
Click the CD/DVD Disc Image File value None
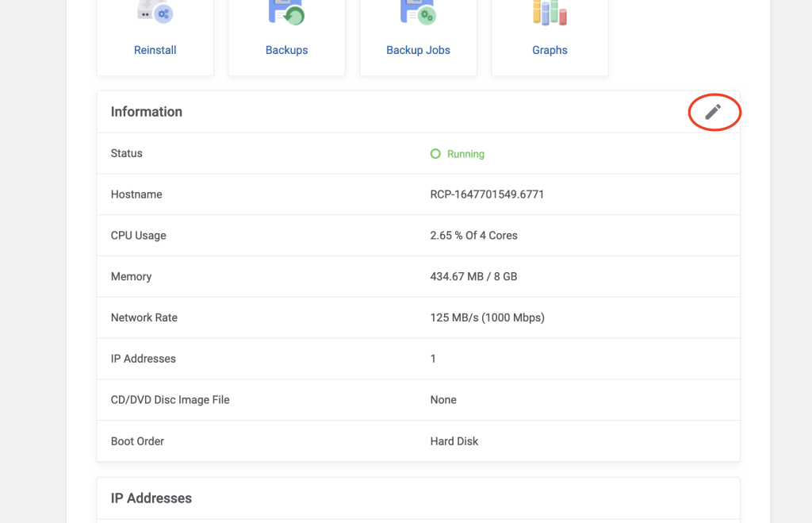[x=443, y=400]
